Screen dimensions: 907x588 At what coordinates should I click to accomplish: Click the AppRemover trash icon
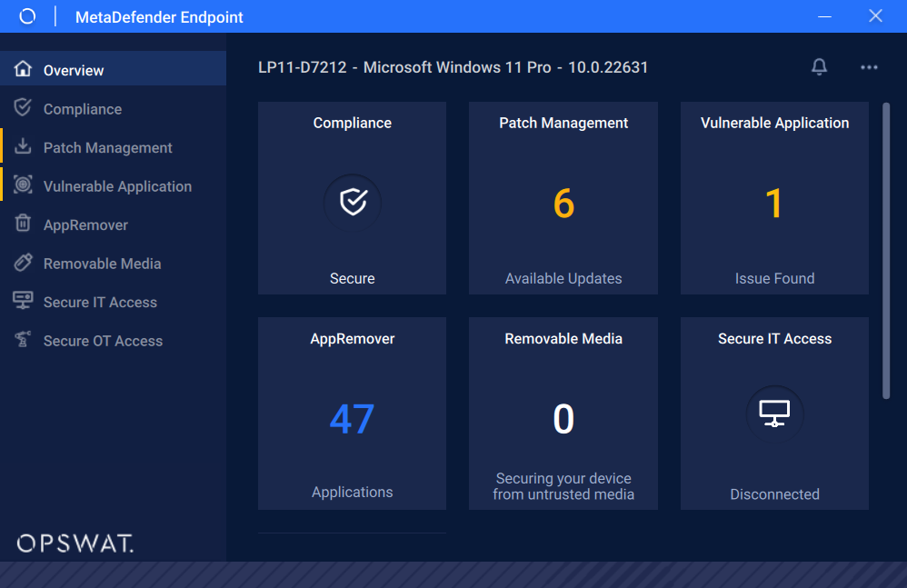click(x=23, y=224)
